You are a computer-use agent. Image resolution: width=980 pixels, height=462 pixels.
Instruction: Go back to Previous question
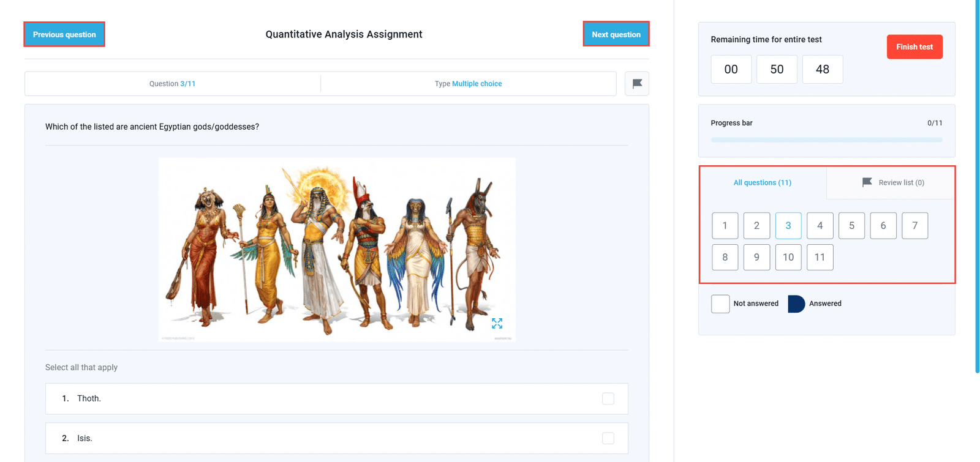(64, 34)
